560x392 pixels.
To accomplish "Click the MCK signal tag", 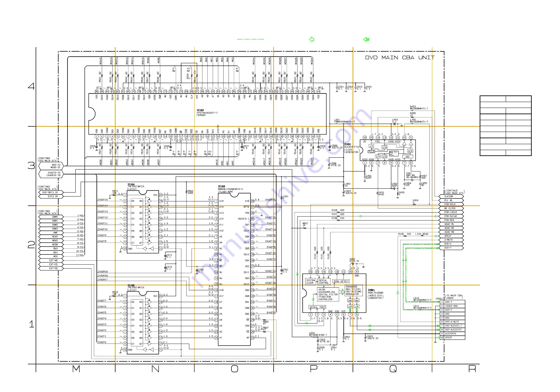I will 50,256.
